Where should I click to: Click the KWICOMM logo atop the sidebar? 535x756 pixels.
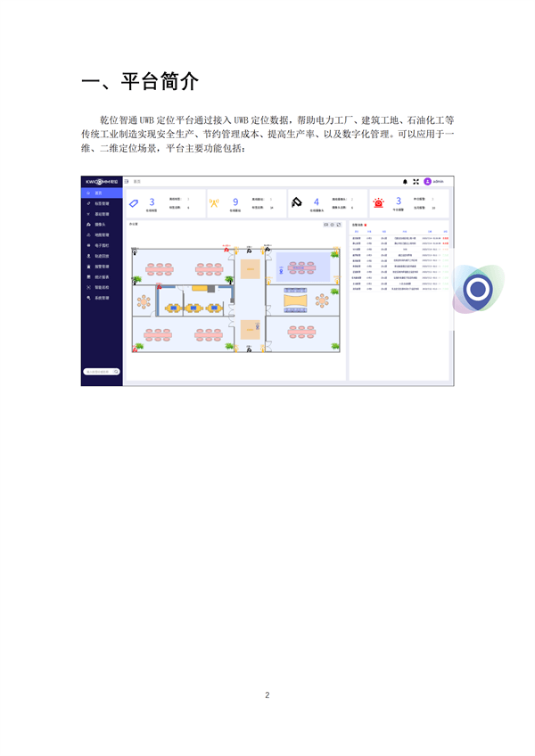pos(102,182)
